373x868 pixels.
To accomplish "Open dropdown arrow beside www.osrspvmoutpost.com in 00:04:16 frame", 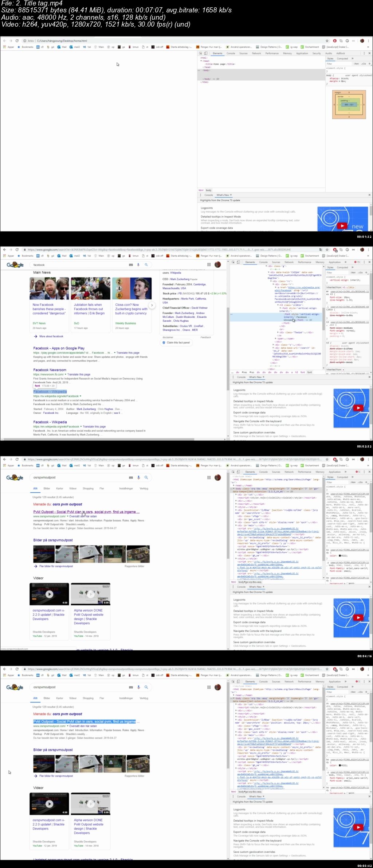I will pyautogui.click(x=67, y=516).
